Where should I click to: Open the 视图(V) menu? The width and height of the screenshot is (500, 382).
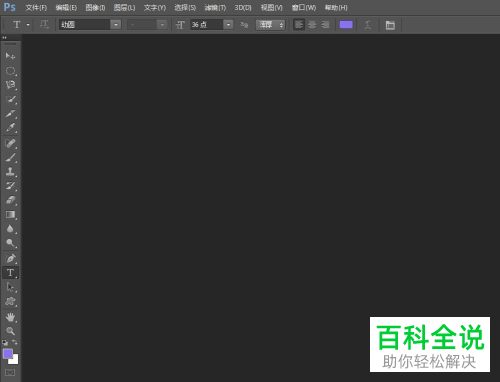271,7
